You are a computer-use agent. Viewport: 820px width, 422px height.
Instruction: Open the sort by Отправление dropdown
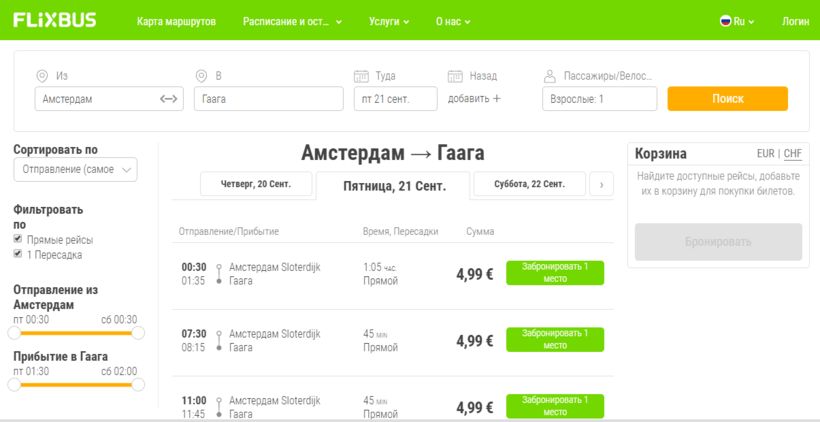tap(75, 170)
